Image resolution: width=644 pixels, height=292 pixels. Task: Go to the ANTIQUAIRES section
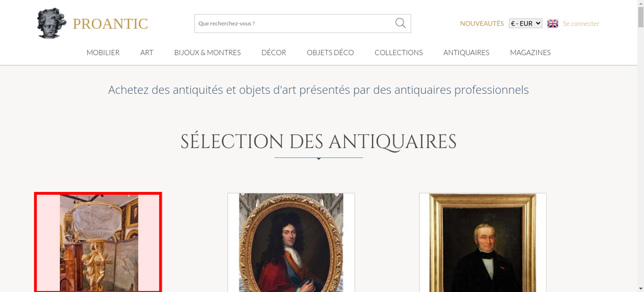click(x=466, y=52)
